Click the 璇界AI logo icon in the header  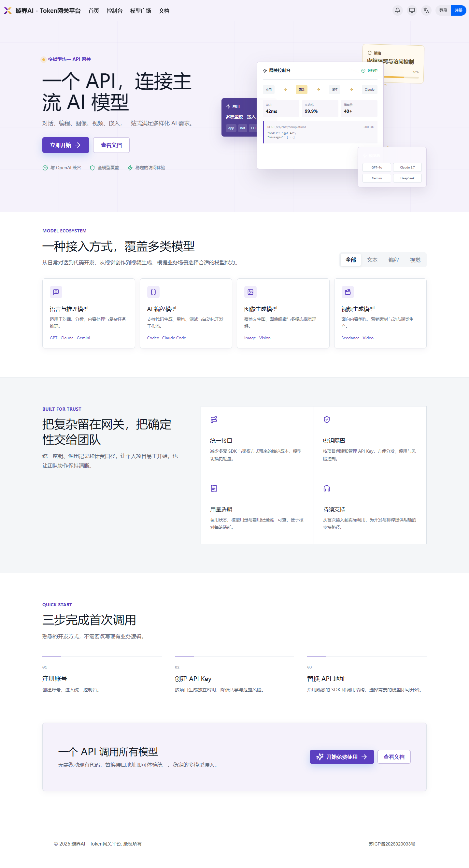(8, 10)
